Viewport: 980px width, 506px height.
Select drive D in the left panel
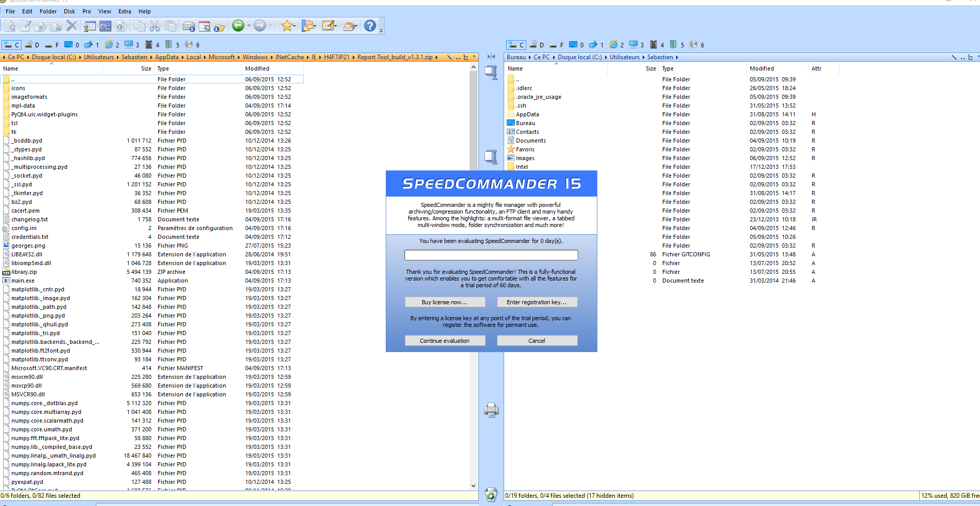point(32,45)
